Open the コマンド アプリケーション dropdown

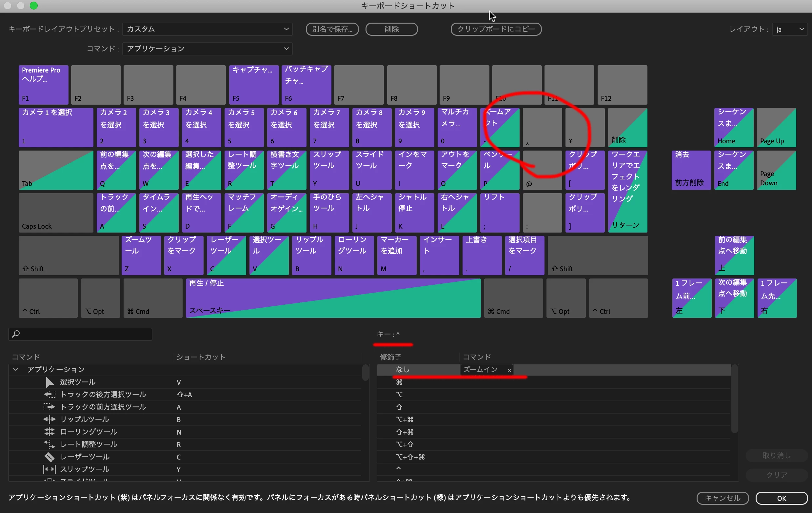pos(207,49)
